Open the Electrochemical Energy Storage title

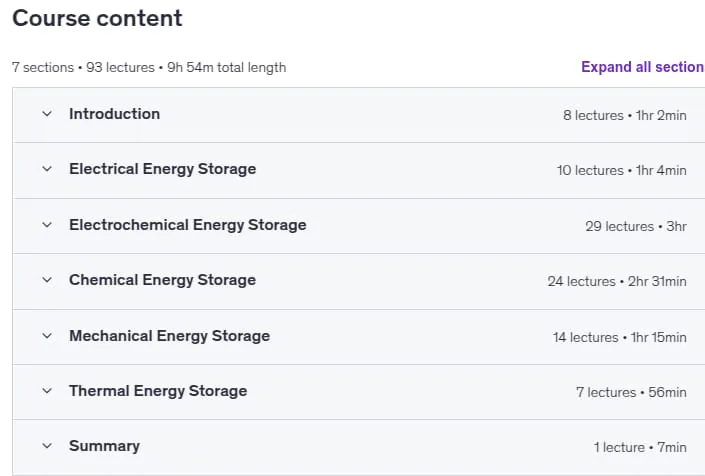[188, 225]
